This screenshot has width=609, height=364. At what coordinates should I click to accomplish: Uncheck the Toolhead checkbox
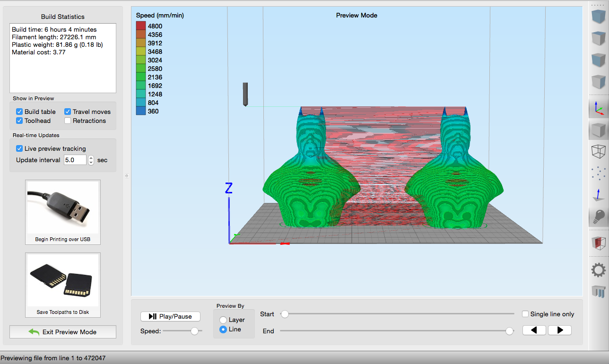coord(19,121)
